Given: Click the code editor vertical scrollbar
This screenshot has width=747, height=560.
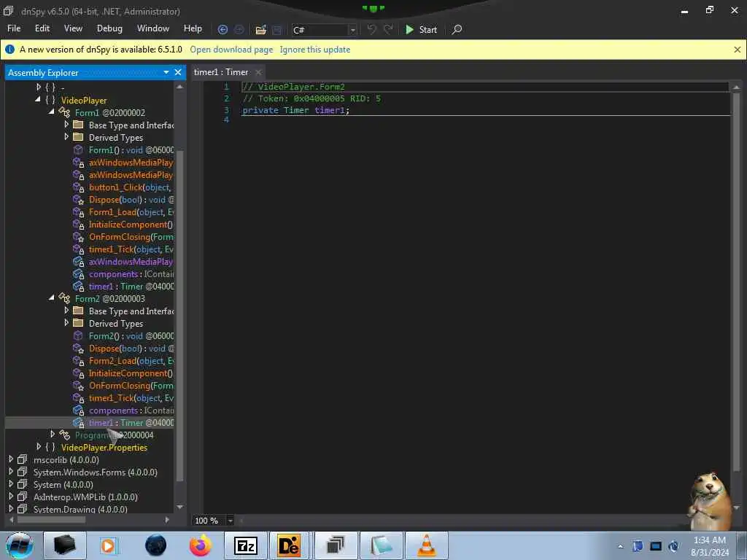Looking at the screenshot, I should pos(736,281).
